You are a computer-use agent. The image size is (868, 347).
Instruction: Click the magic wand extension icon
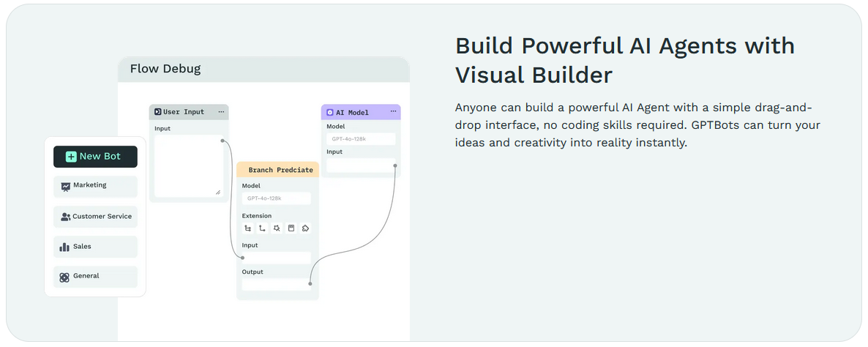click(x=277, y=228)
